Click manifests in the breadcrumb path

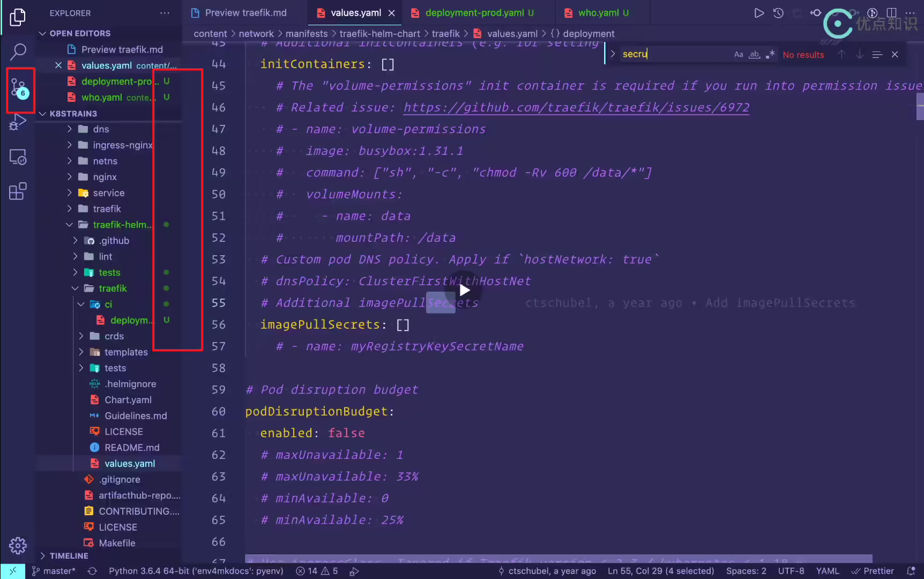pyautogui.click(x=307, y=34)
